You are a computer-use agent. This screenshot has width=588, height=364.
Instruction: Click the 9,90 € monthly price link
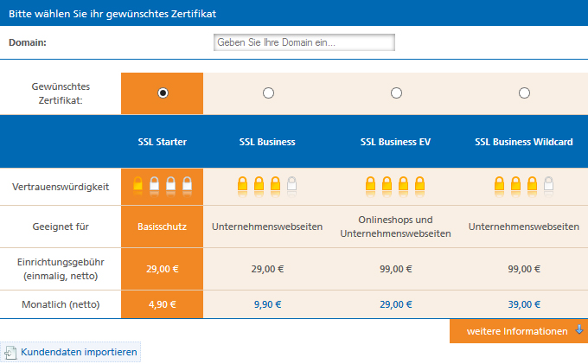267,304
